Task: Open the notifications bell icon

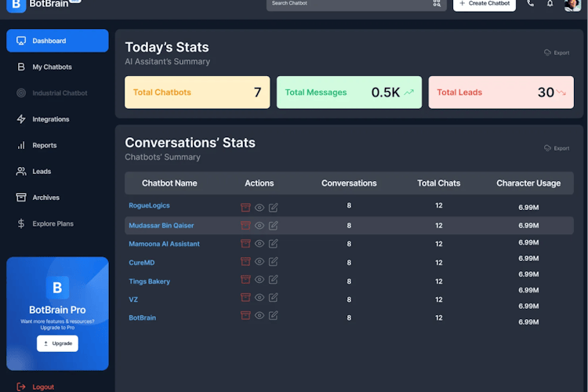Action: (x=550, y=4)
